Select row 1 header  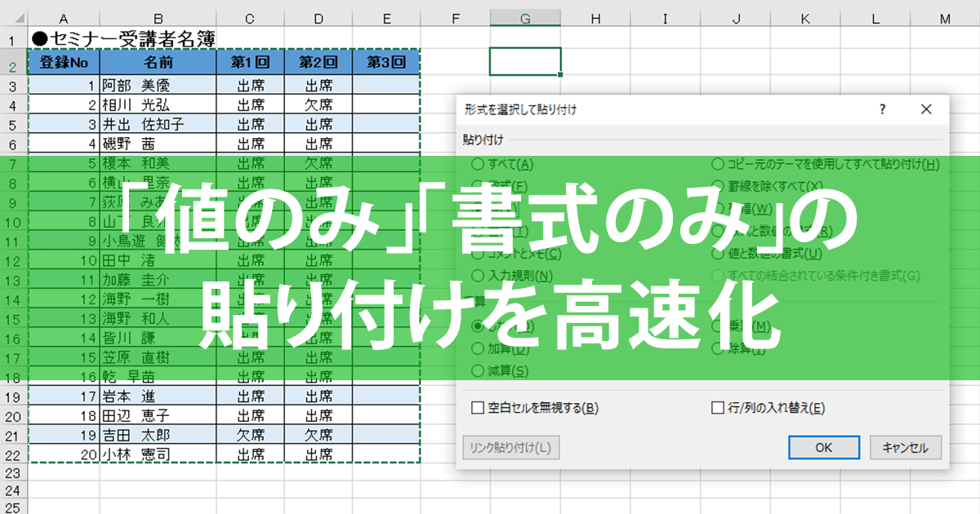pyautogui.click(x=14, y=38)
